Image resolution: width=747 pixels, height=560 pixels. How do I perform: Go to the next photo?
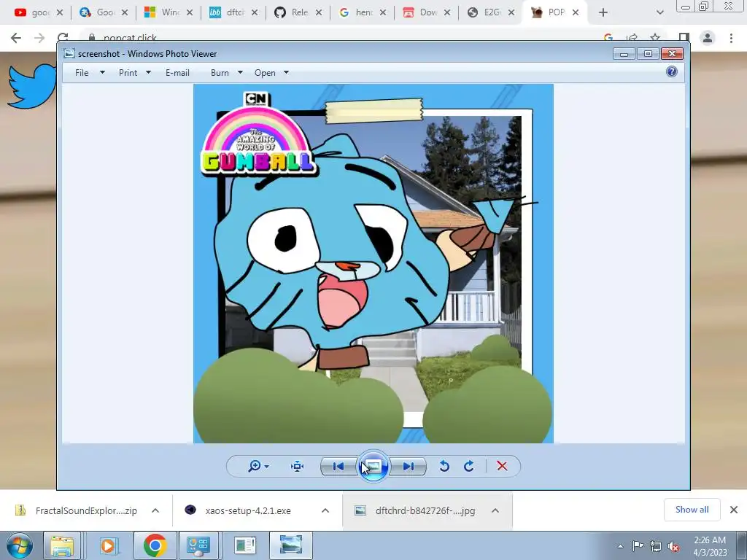[x=409, y=466]
